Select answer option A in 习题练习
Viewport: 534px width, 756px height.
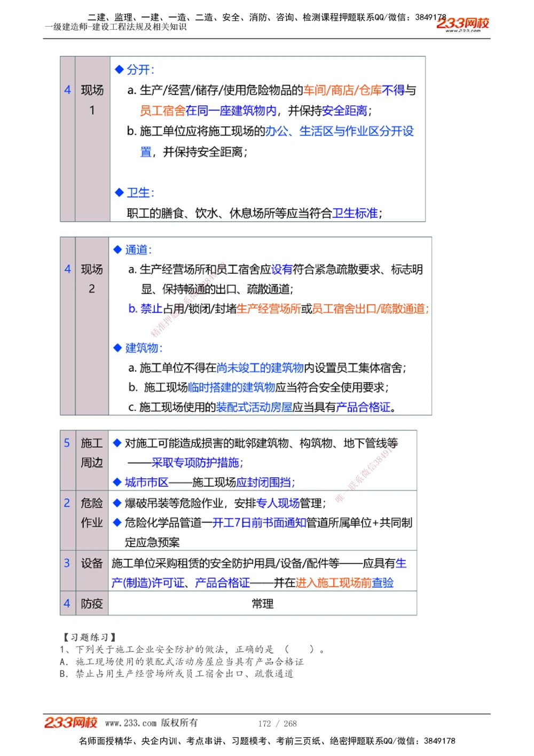tap(182, 661)
